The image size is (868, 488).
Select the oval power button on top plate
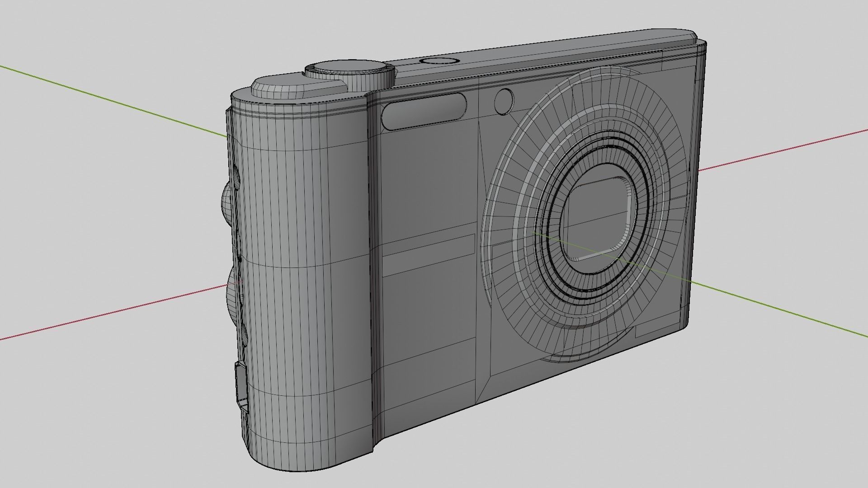[x=439, y=61]
